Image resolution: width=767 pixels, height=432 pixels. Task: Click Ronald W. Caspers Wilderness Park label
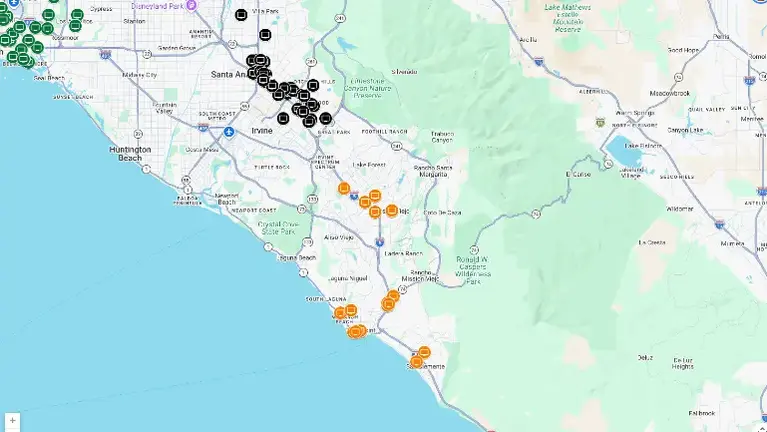coord(472,271)
